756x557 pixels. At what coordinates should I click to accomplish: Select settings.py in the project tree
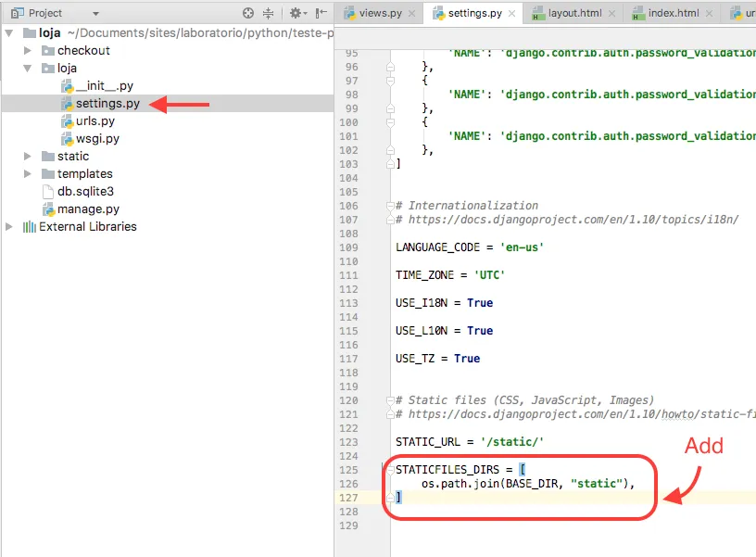pos(107,104)
